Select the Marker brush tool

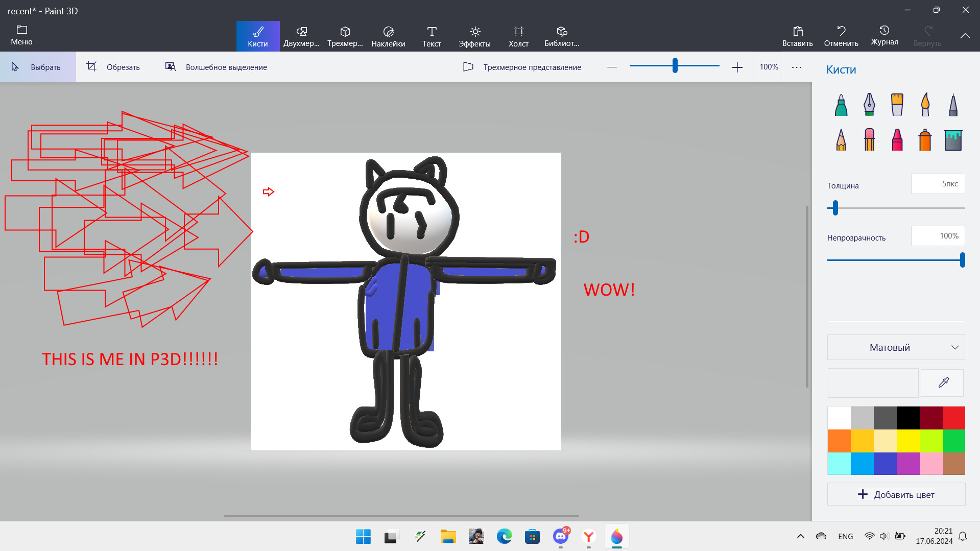(x=840, y=105)
